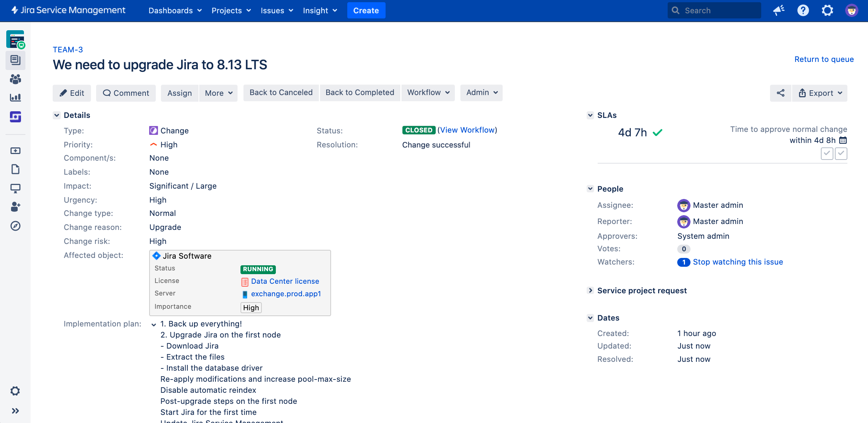The width and height of the screenshot is (868, 423).
Task: Stop watching this issue
Action: 738,262
